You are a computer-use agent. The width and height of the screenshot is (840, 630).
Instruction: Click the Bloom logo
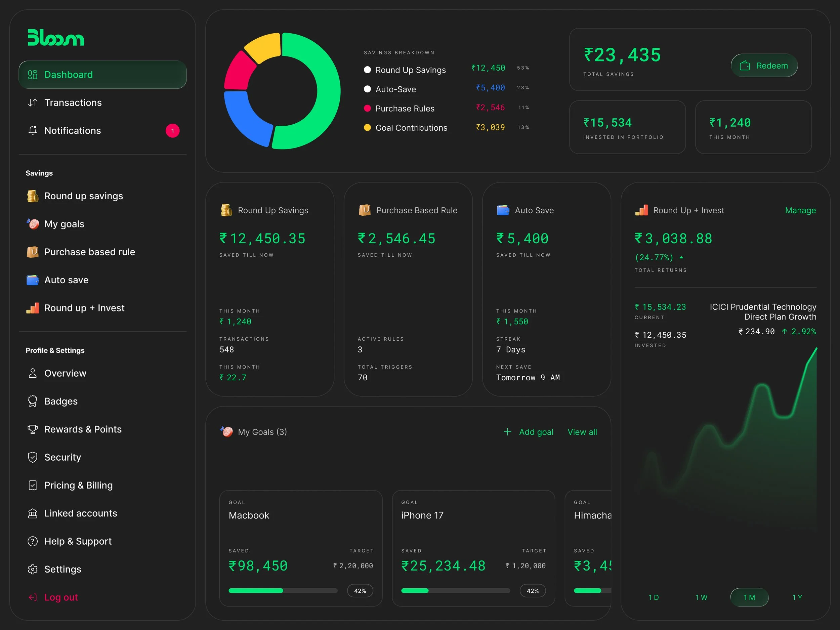(56, 38)
